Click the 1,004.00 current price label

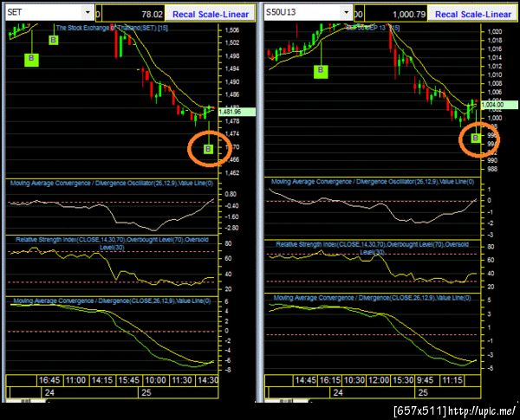point(499,105)
